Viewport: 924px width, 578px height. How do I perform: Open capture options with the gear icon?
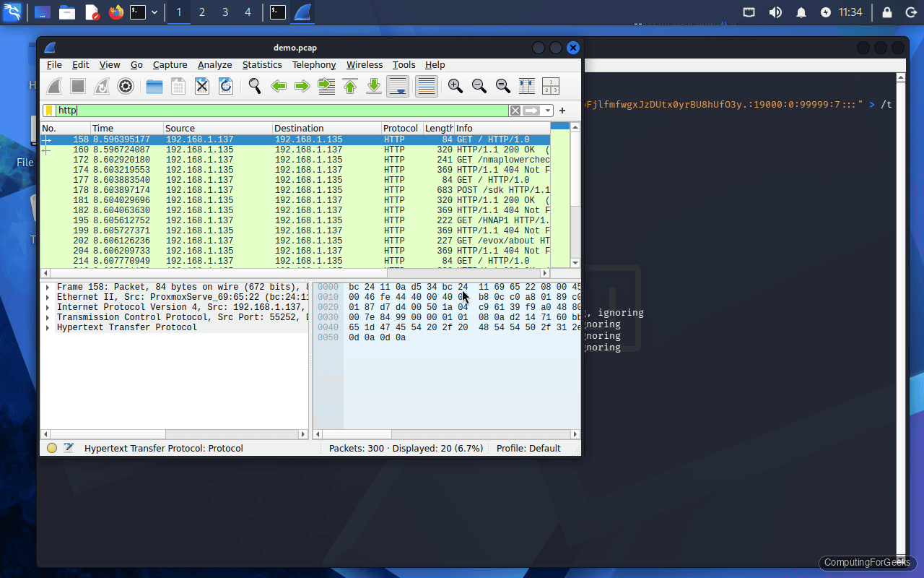[125, 85]
